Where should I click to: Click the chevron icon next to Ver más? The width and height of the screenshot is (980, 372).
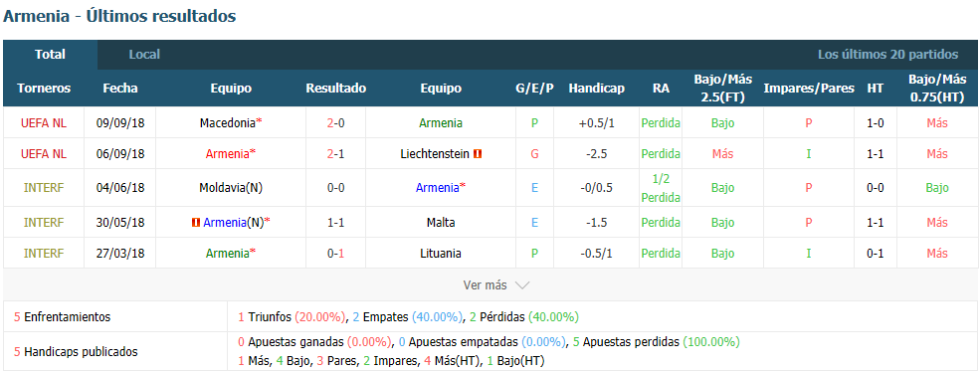522,285
